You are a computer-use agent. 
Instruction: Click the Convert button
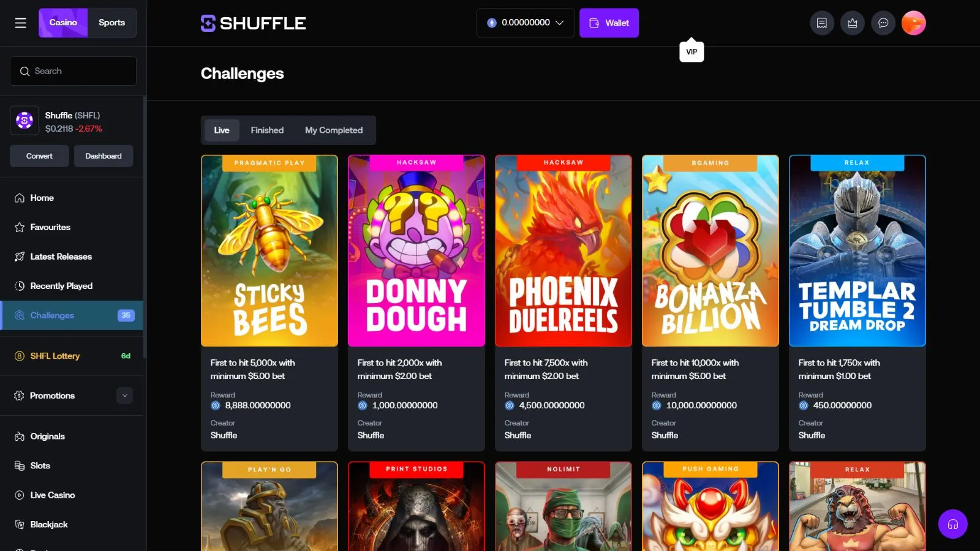coord(39,156)
